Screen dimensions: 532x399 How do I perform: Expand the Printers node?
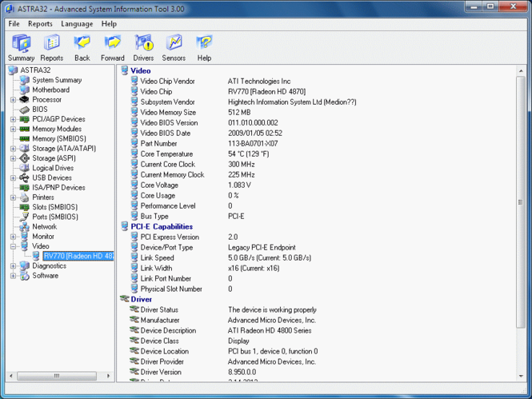click(13, 198)
